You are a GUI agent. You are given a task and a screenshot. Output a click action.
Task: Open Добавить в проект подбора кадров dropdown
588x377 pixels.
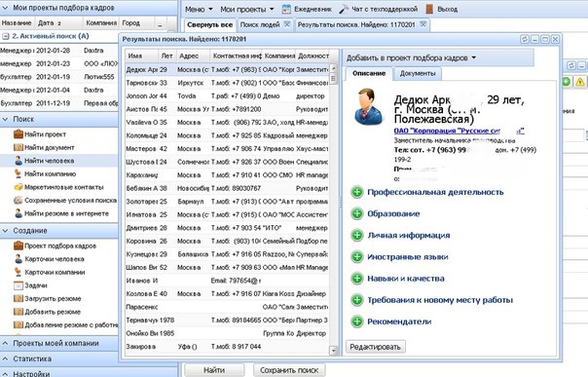point(412,57)
